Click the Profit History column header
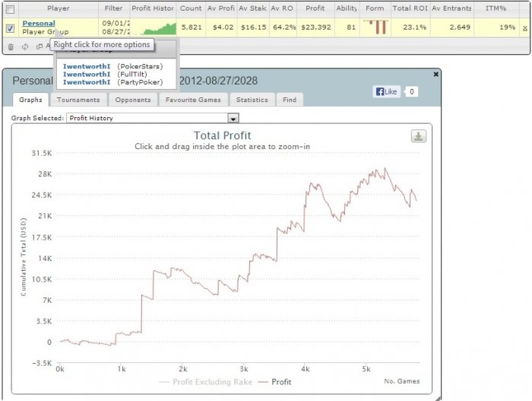This screenshot has height=401, width=532. click(152, 8)
